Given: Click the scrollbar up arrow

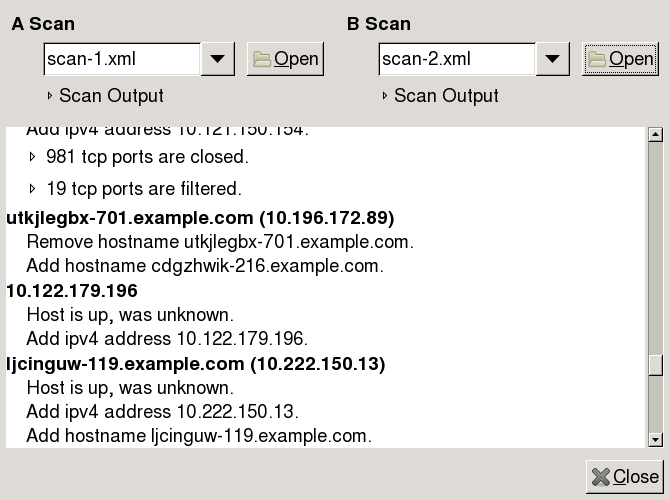Looking at the screenshot, I should [655, 135].
